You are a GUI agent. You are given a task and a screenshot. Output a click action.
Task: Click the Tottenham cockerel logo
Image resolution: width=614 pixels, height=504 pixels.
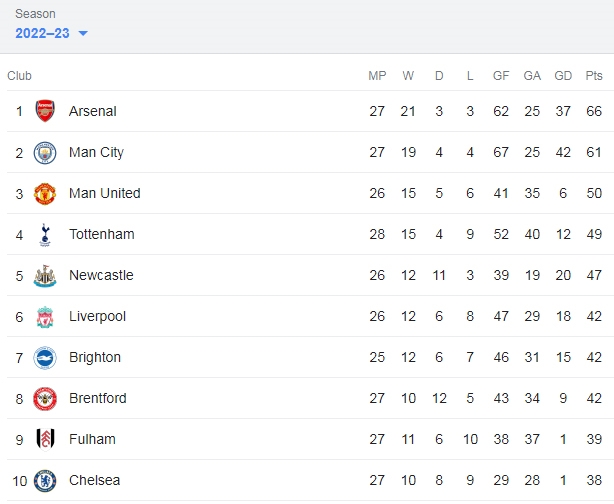coord(45,235)
